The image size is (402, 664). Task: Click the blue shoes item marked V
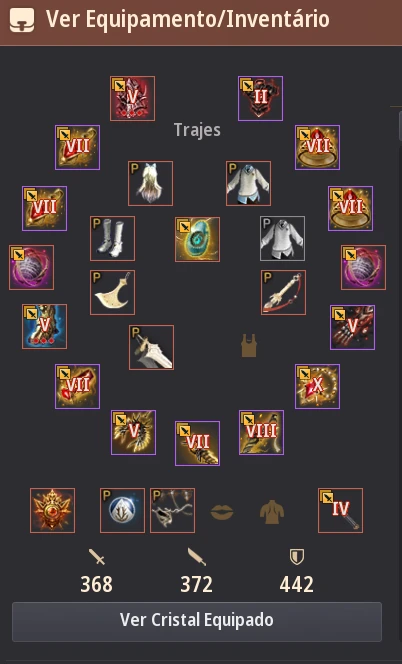point(44,326)
